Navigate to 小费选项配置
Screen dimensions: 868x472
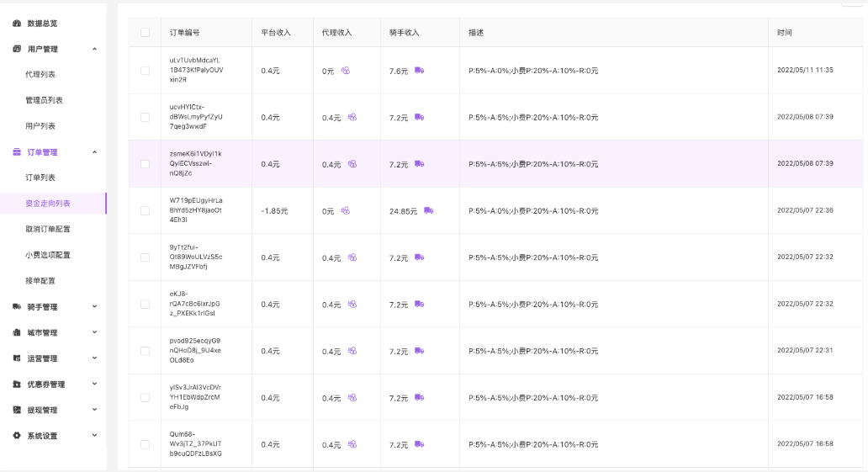click(x=48, y=255)
